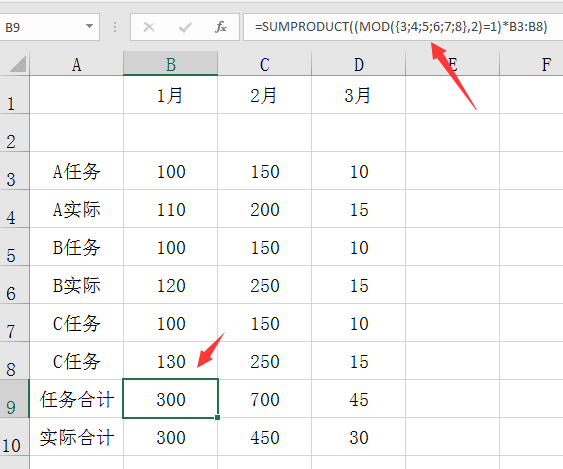Viewport: 563px width, 469px height.
Task: Select row 8 header
Action: point(14,361)
